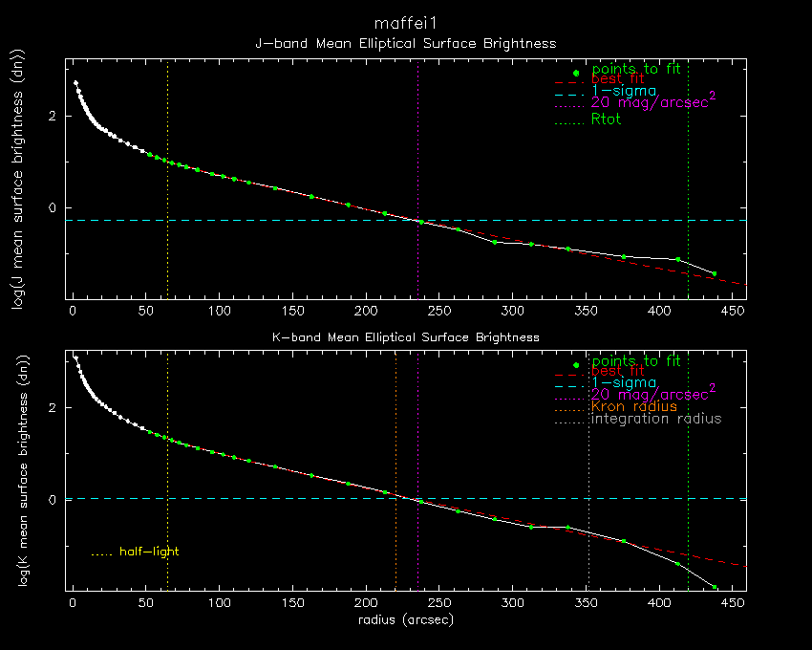Click 'J-band Mean Elliptical Surface Brightness' heading
This screenshot has width=812, height=650.
tap(405, 44)
